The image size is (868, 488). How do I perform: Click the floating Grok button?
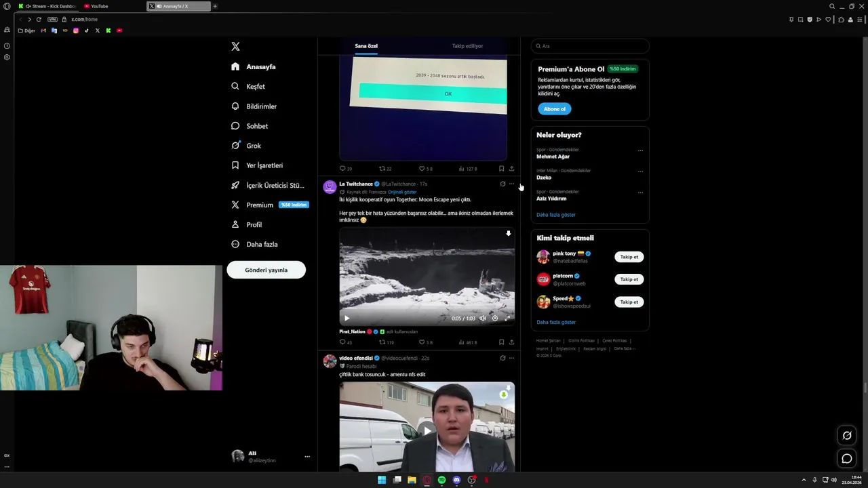coord(847,436)
